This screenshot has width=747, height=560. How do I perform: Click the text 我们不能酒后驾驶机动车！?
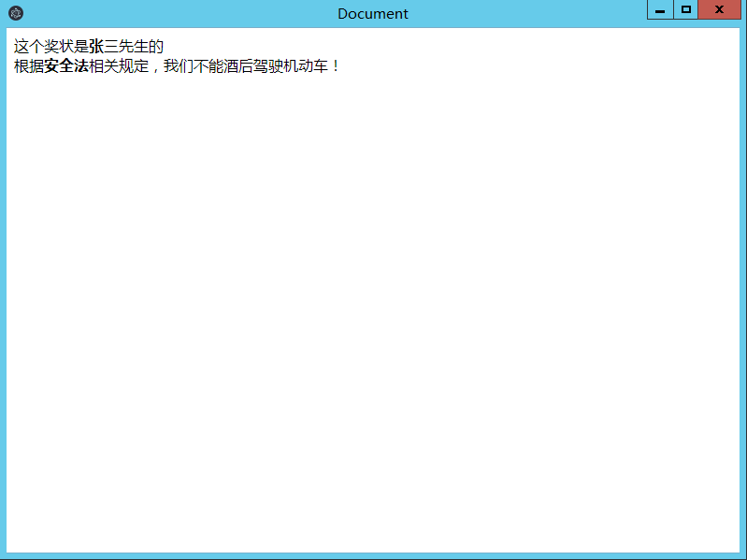coord(252,66)
